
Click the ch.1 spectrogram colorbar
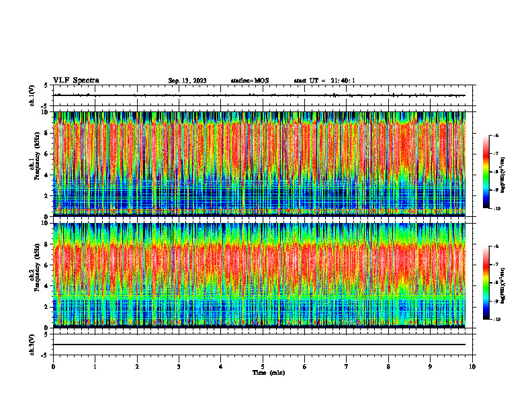pyautogui.click(x=486, y=172)
